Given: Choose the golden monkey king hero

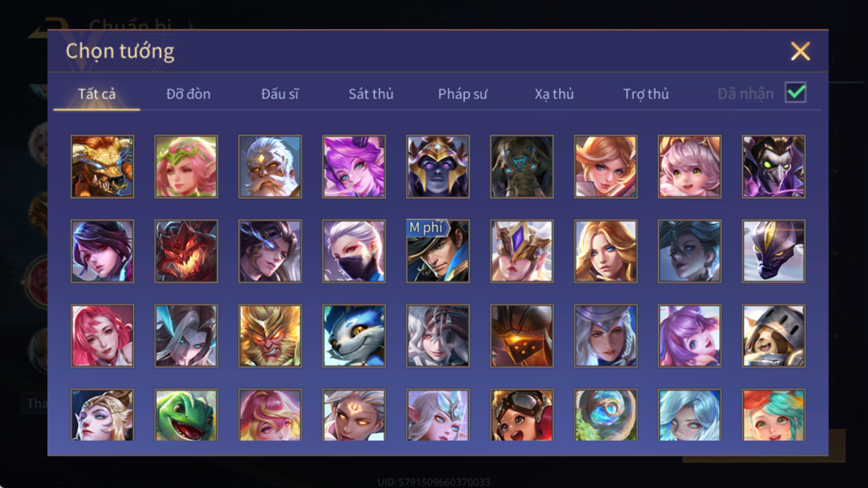Looking at the screenshot, I should (270, 335).
